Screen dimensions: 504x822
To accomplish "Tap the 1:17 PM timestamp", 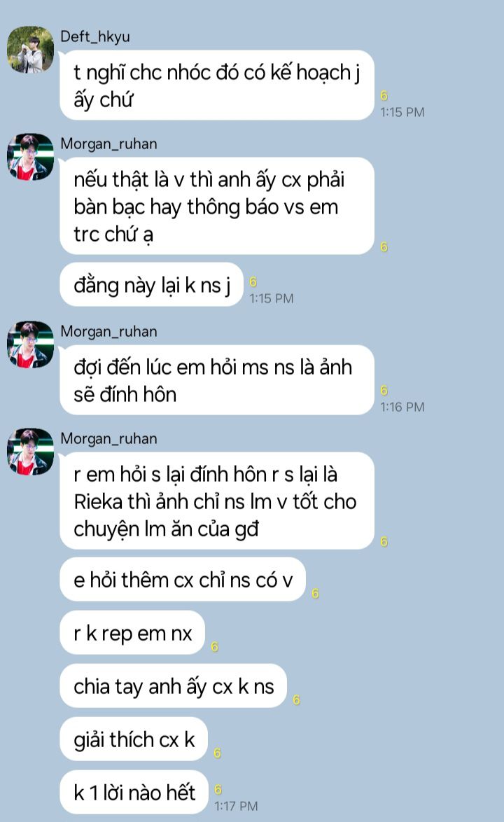I will 237,807.
